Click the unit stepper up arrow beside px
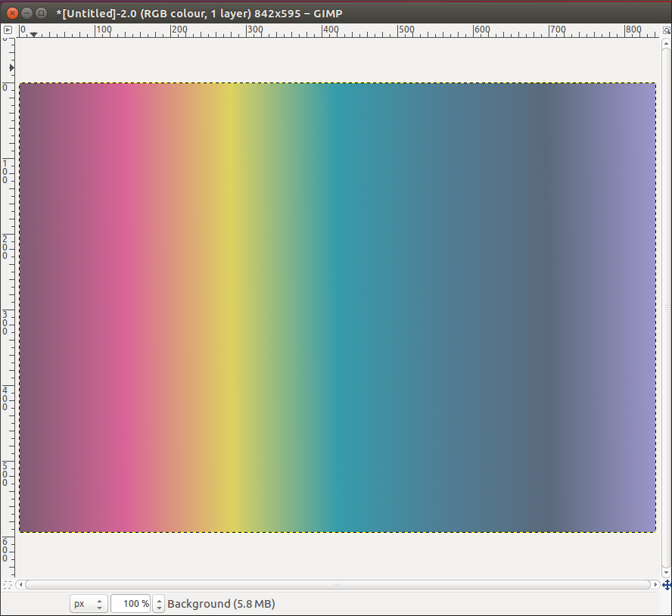 [x=100, y=599]
